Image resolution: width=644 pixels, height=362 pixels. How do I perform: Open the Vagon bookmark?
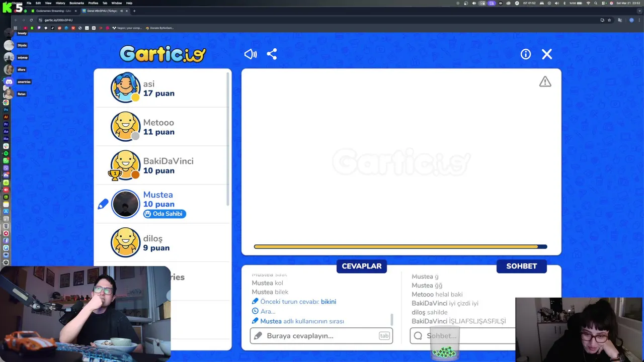coord(127,28)
